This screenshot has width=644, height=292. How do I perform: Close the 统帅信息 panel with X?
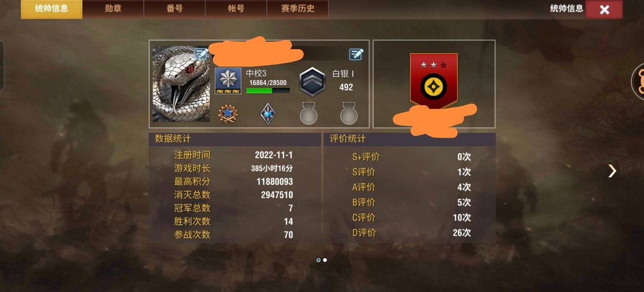[x=604, y=10]
